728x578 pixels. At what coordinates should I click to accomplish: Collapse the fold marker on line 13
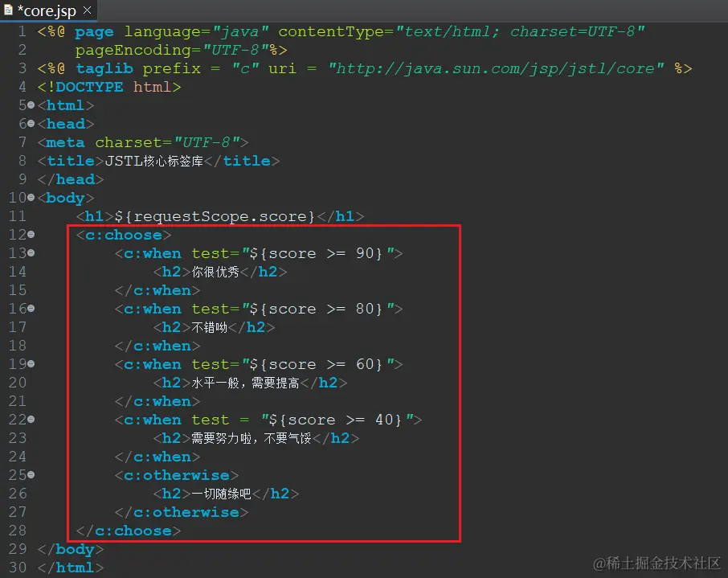31,253
